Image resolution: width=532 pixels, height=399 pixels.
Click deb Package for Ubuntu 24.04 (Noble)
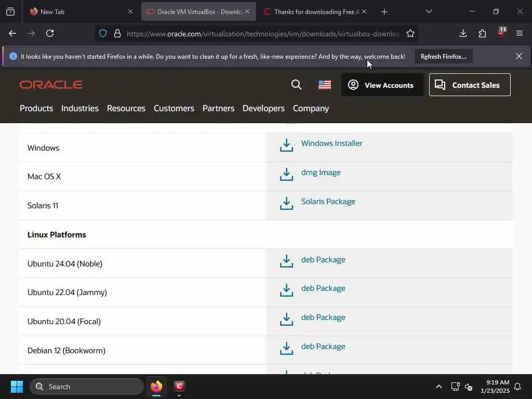tap(323, 260)
